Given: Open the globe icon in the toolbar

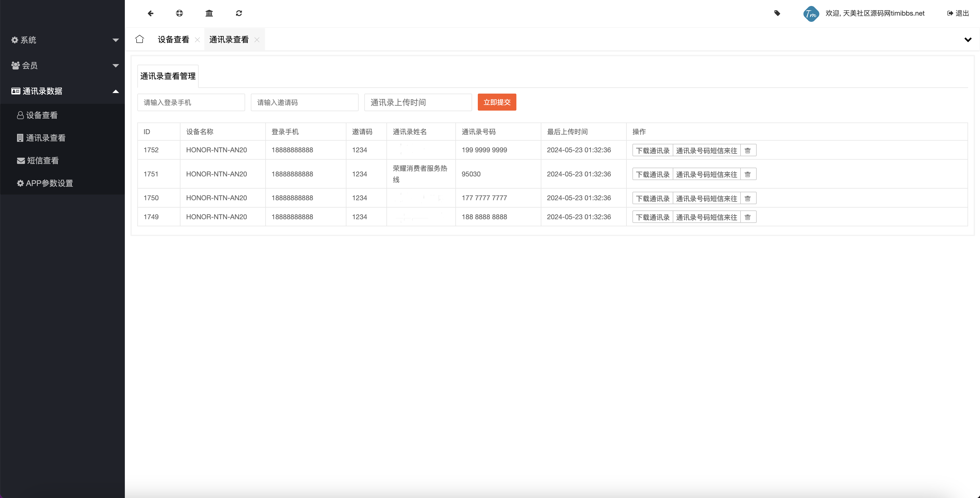Looking at the screenshot, I should [180, 13].
